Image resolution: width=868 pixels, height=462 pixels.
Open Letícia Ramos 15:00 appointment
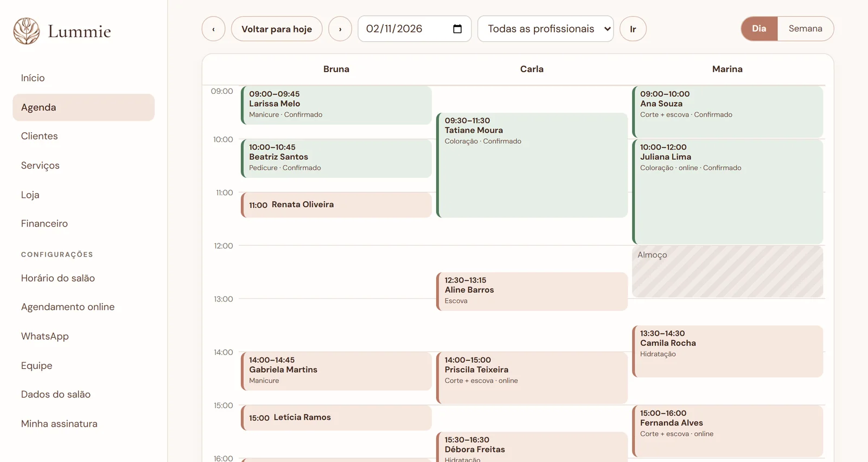point(336,418)
